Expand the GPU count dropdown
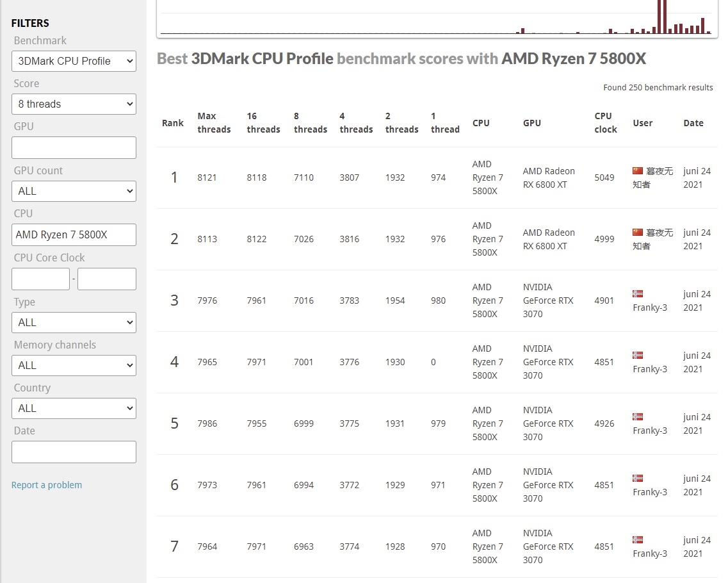728x583 pixels. pos(74,191)
